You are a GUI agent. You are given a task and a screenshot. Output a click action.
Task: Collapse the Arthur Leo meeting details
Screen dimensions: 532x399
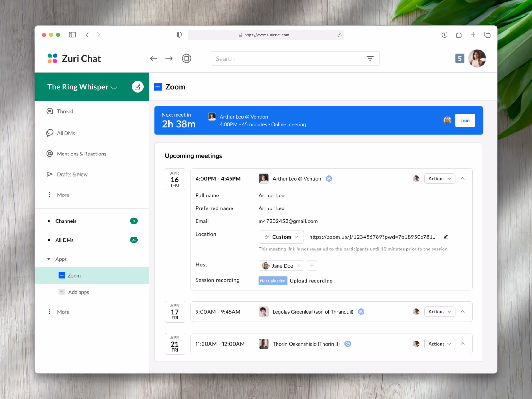[x=463, y=179]
